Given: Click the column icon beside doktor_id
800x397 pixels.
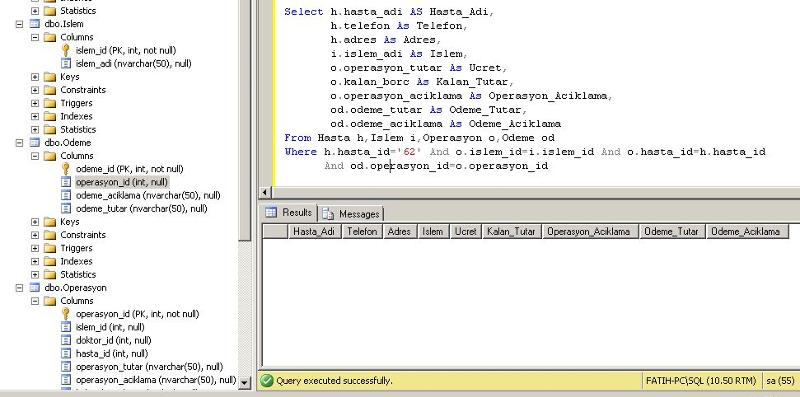Looking at the screenshot, I should (65, 340).
